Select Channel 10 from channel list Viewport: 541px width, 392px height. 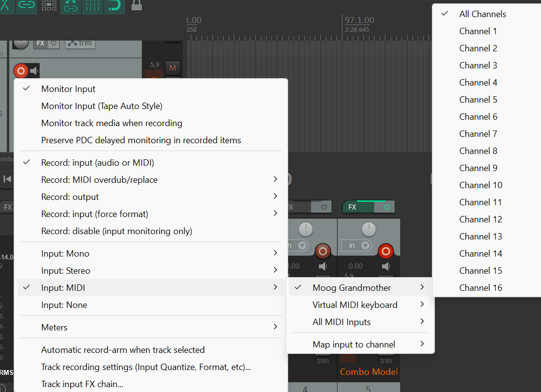[487, 185]
